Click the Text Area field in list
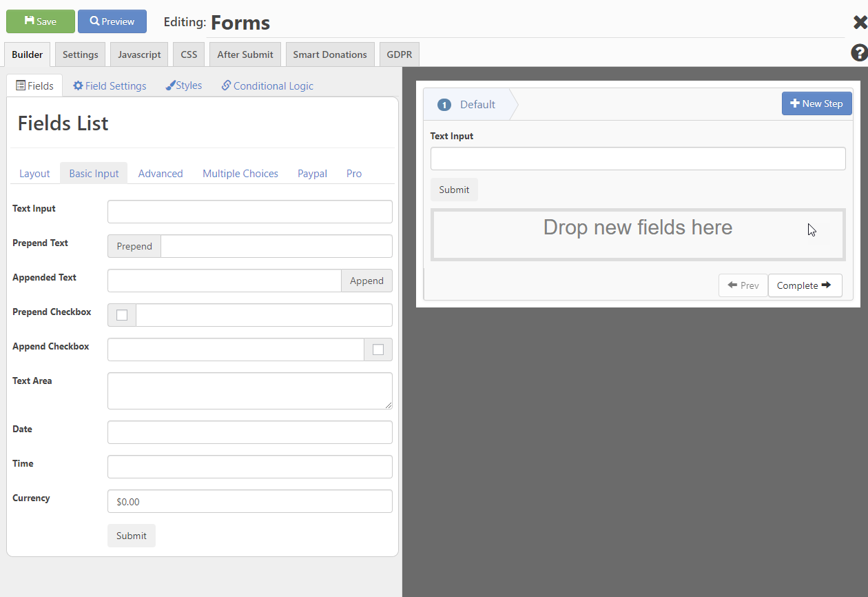 (250, 391)
